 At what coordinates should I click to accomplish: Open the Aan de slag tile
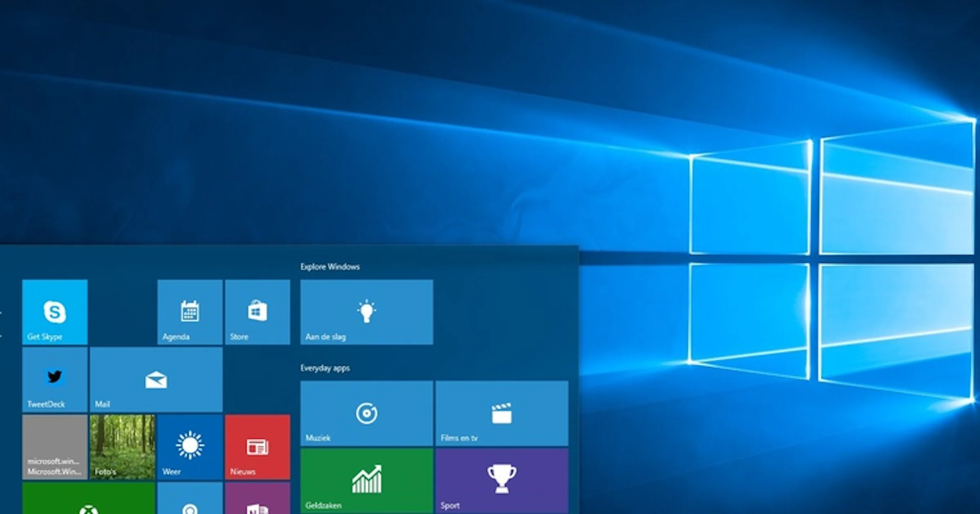click(x=367, y=312)
